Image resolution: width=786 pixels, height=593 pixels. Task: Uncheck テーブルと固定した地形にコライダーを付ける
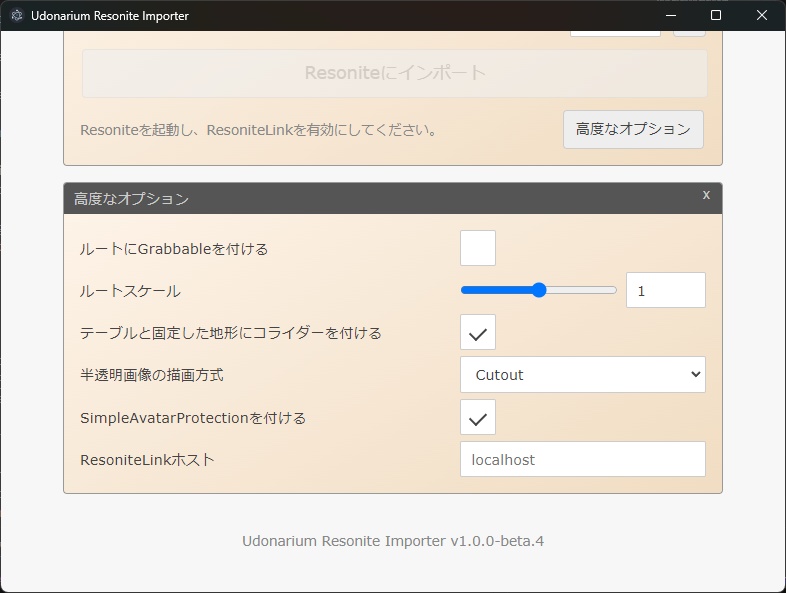(x=478, y=332)
